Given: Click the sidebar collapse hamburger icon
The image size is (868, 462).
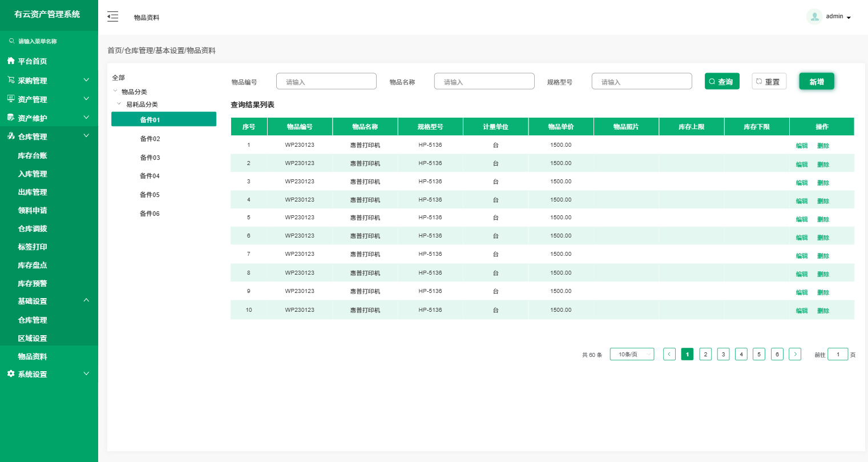Looking at the screenshot, I should click(x=112, y=17).
